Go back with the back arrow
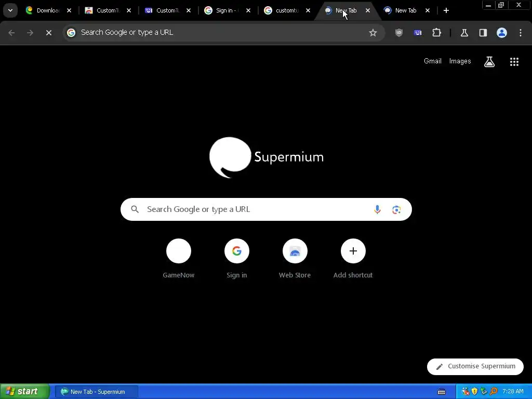The width and height of the screenshot is (532, 399). coord(11,33)
